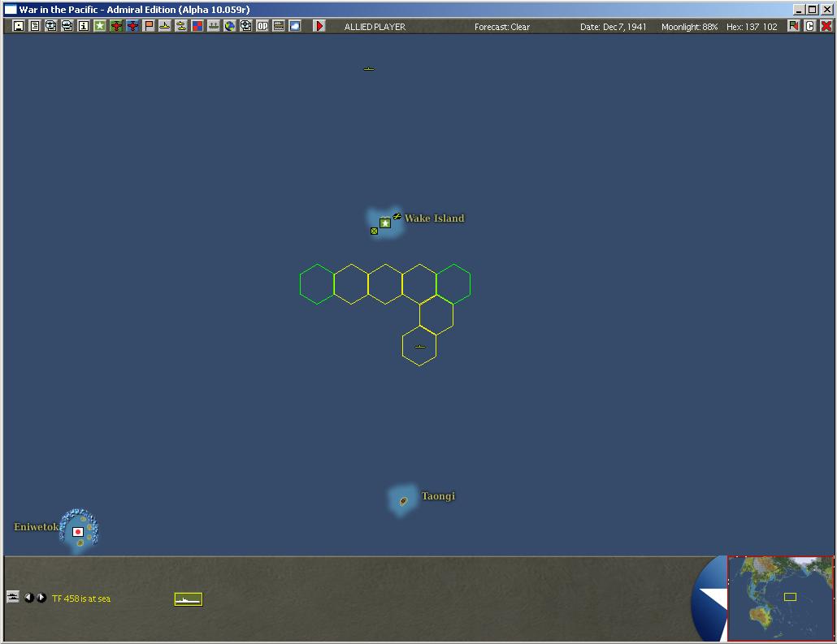
Task: Click the OP operations toolbar icon
Action: coord(262,26)
